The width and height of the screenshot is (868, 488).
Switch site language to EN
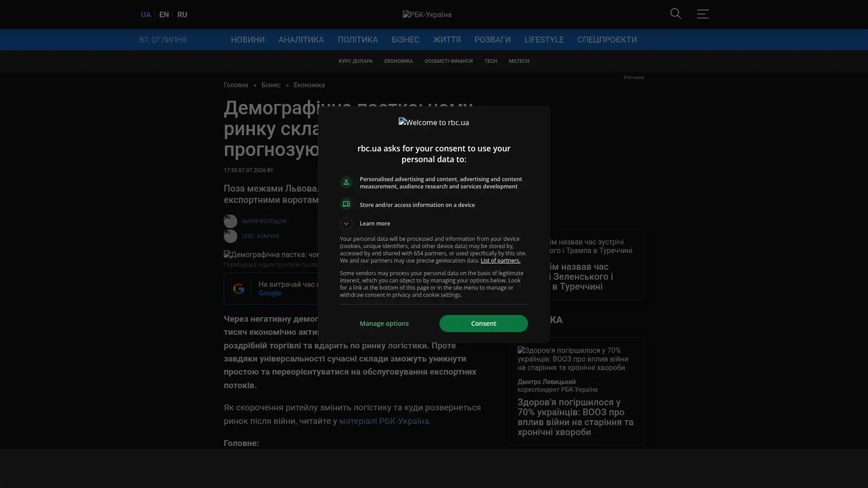pyautogui.click(x=164, y=14)
